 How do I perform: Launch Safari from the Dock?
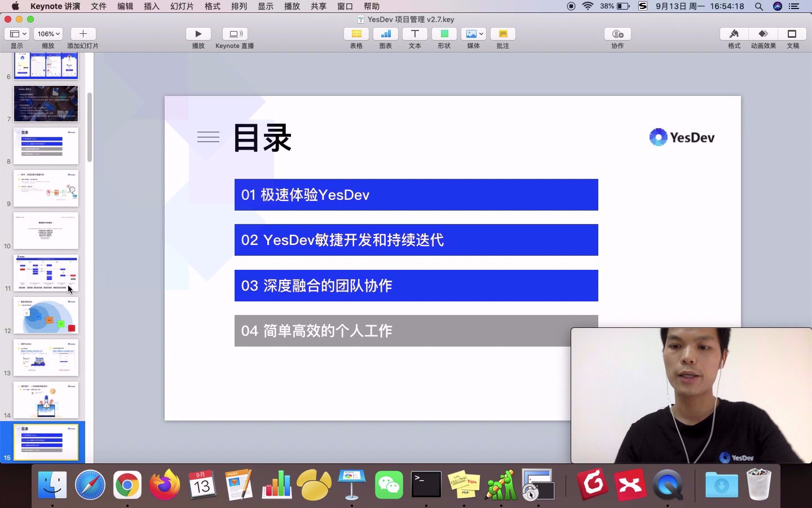(90, 484)
